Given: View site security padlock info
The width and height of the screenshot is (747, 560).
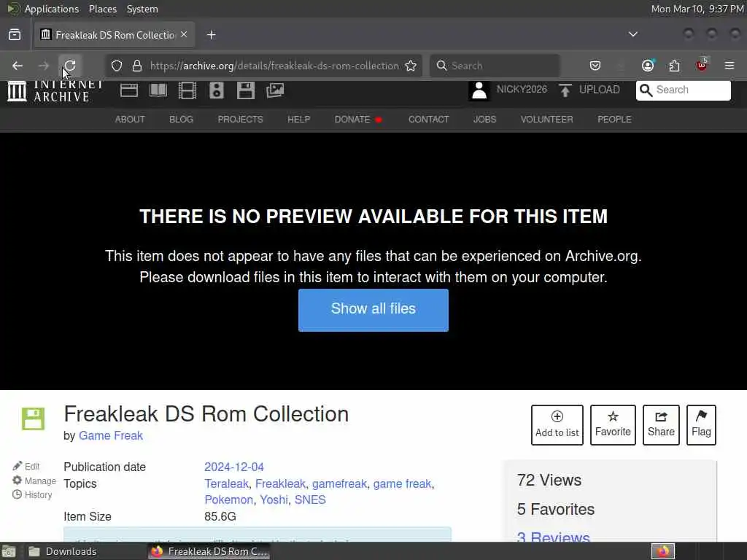Looking at the screenshot, I should tap(137, 66).
